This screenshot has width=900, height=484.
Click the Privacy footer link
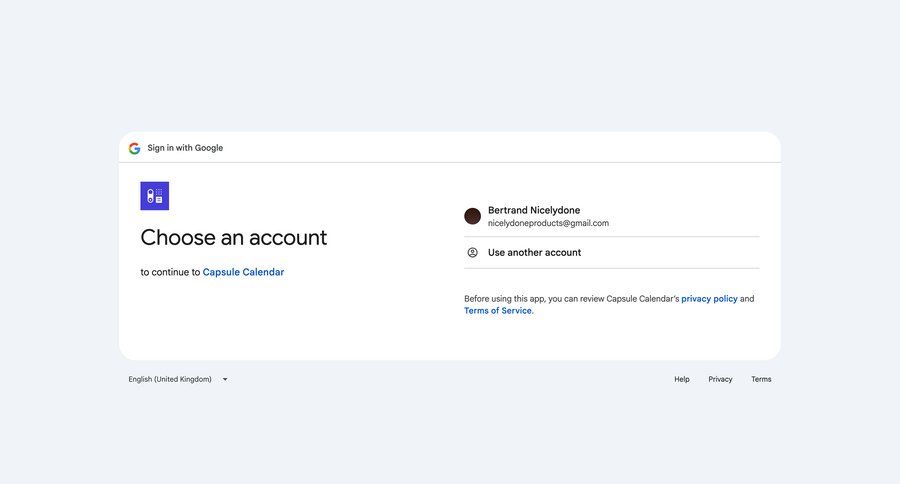click(720, 380)
